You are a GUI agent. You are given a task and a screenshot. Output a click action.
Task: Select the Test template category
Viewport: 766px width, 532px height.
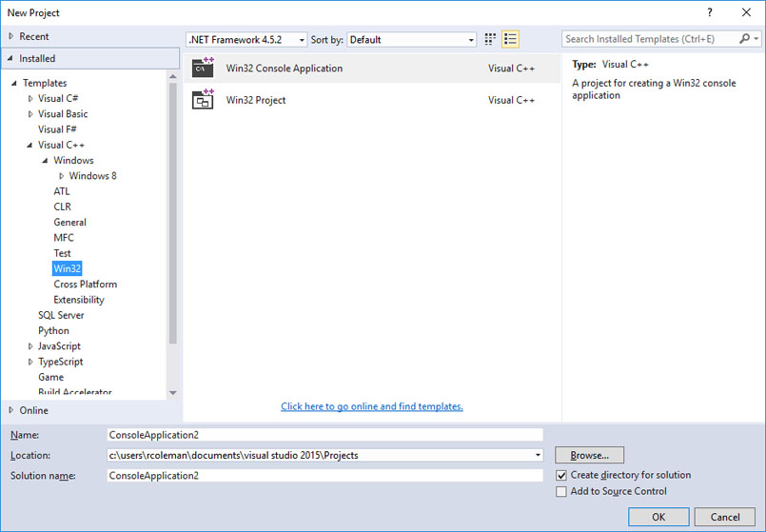pyautogui.click(x=62, y=253)
